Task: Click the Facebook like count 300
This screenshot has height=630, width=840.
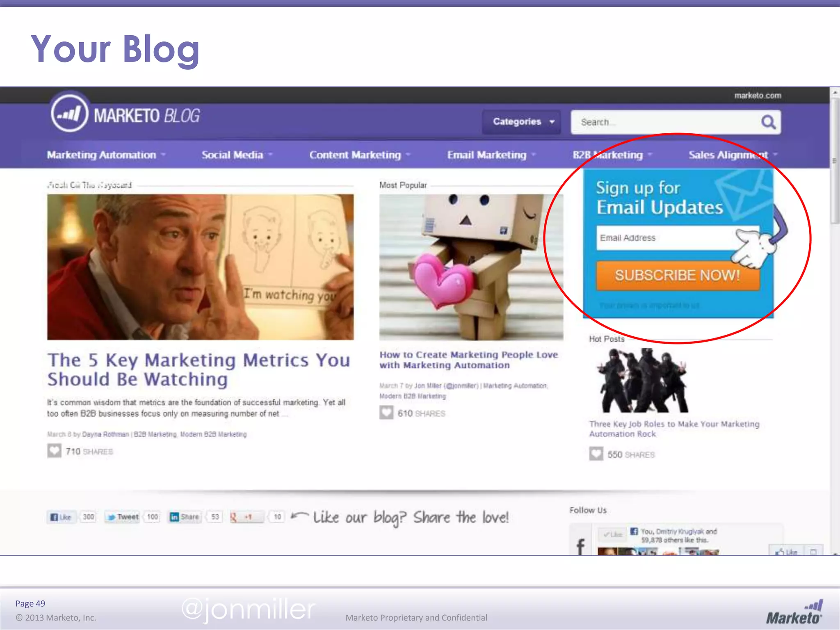Action: pyautogui.click(x=88, y=517)
